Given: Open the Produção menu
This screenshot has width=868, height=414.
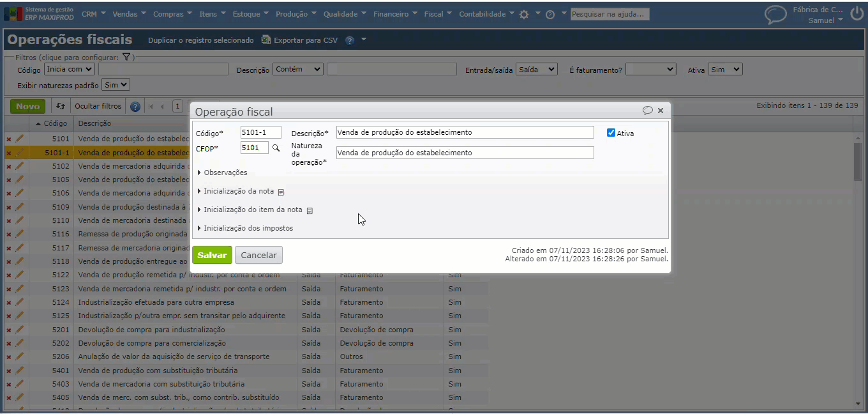Looking at the screenshot, I should [296, 14].
